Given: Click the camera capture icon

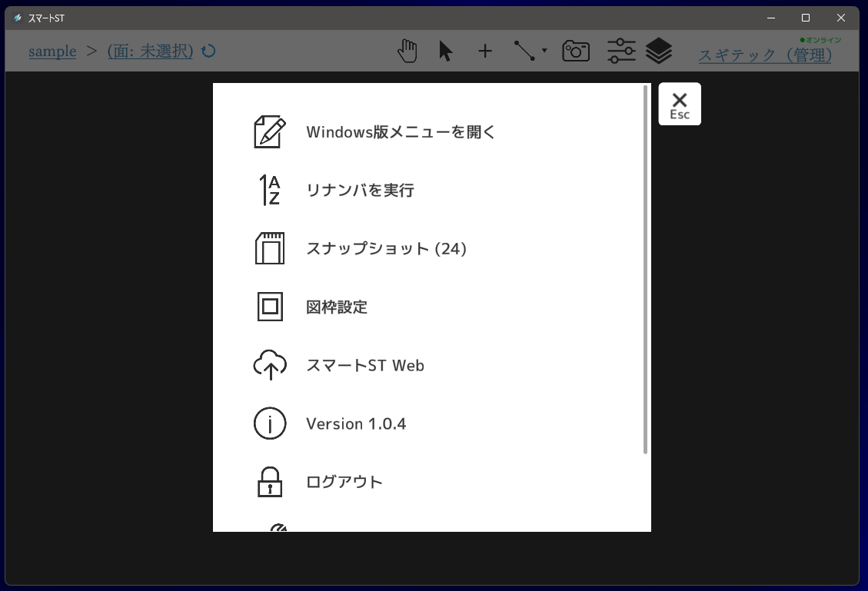Looking at the screenshot, I should coord(576,51).
